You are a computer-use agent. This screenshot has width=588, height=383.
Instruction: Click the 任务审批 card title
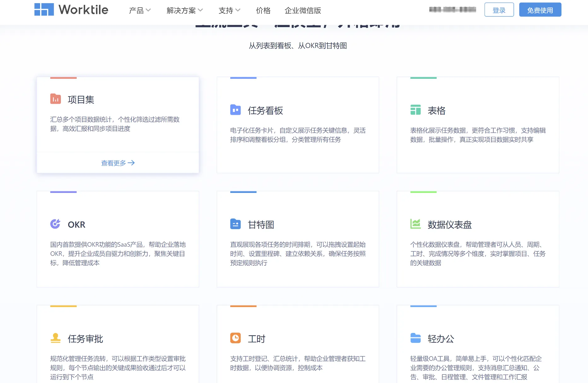85,339
